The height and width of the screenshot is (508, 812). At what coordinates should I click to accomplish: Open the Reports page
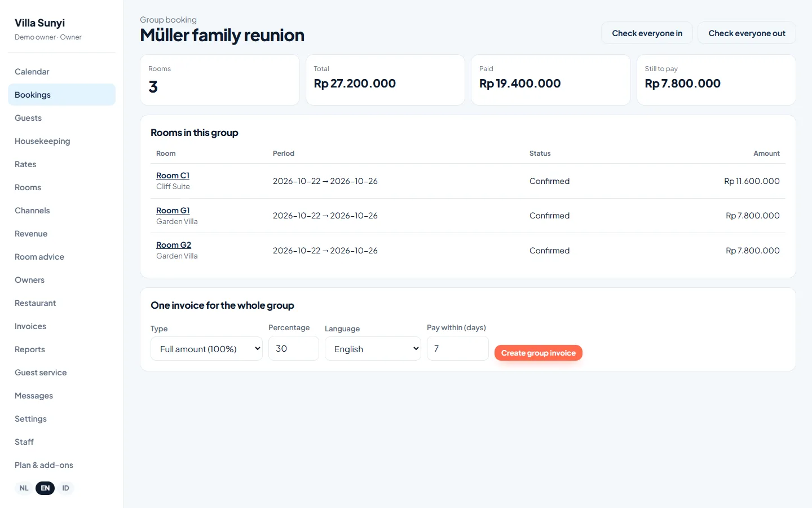61,349
